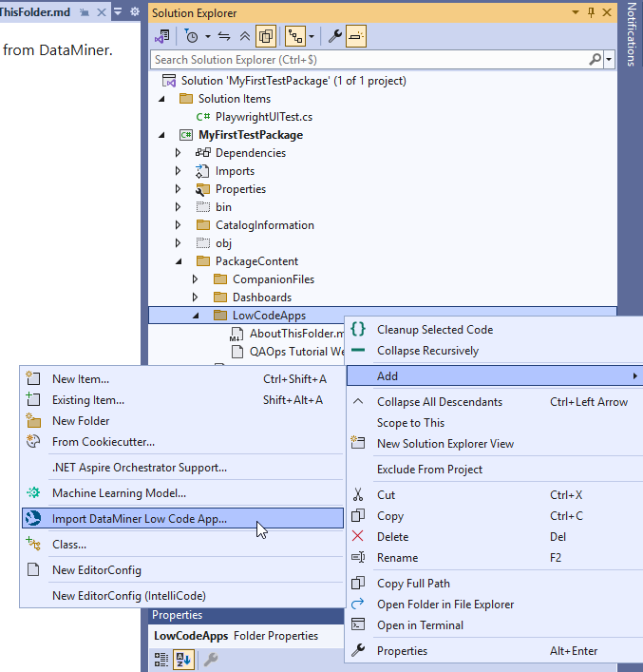Select the CatalogInformation folder
643x672 pixels.
(x=265, y=225)
